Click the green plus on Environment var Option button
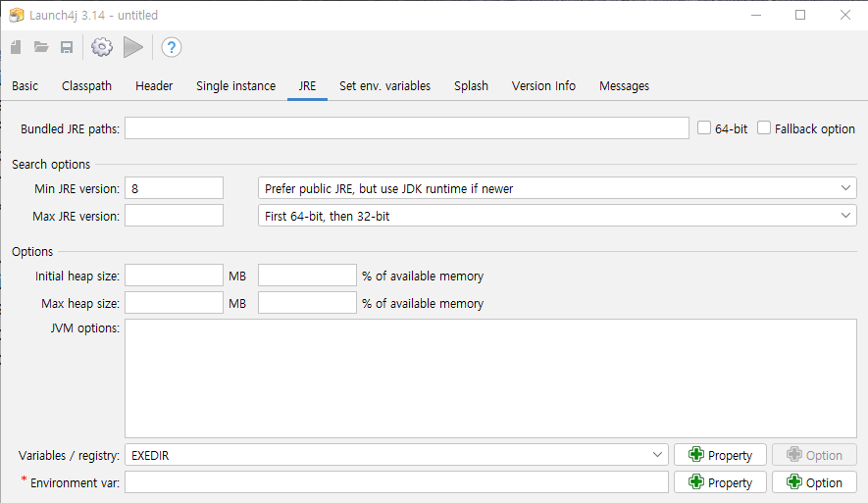This screenshot has width=868, height=503. 794,482
